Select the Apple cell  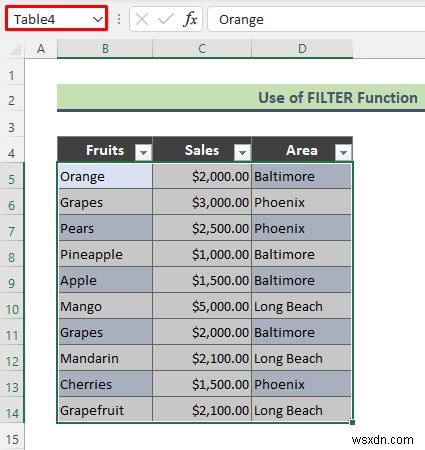click(x=105, y=280)
